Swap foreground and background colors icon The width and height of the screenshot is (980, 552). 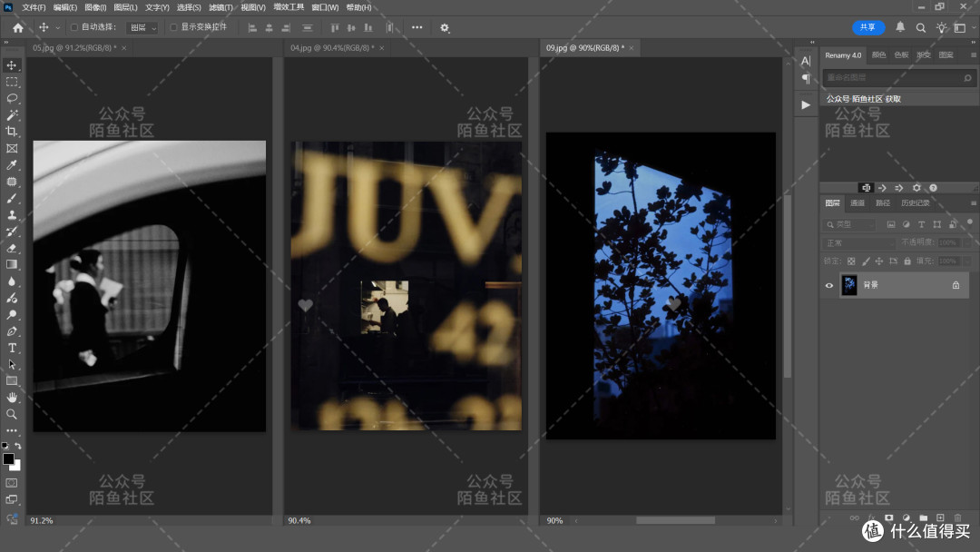coord(17,446)
